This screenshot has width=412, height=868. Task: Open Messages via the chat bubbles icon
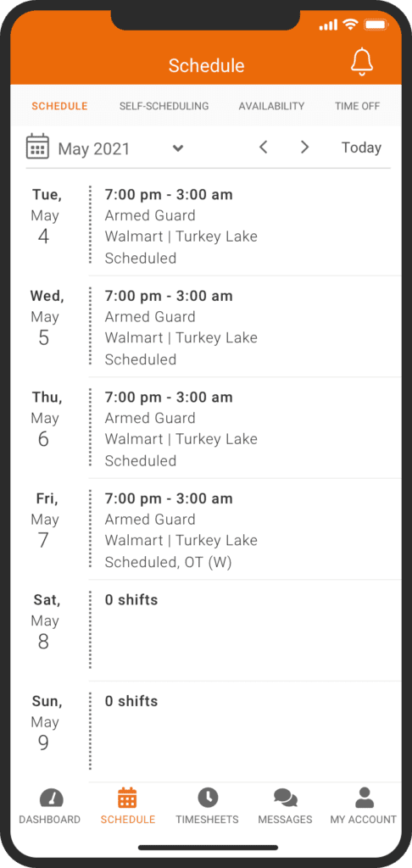285,798
